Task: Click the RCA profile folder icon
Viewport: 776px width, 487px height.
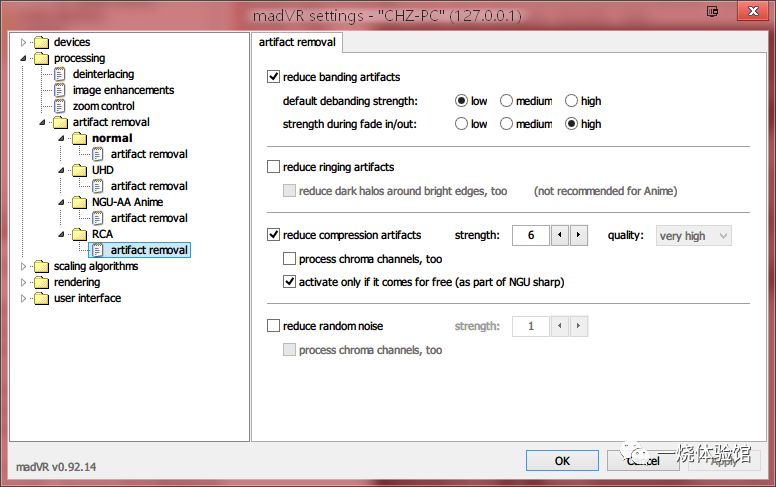Action: point(79,234)
